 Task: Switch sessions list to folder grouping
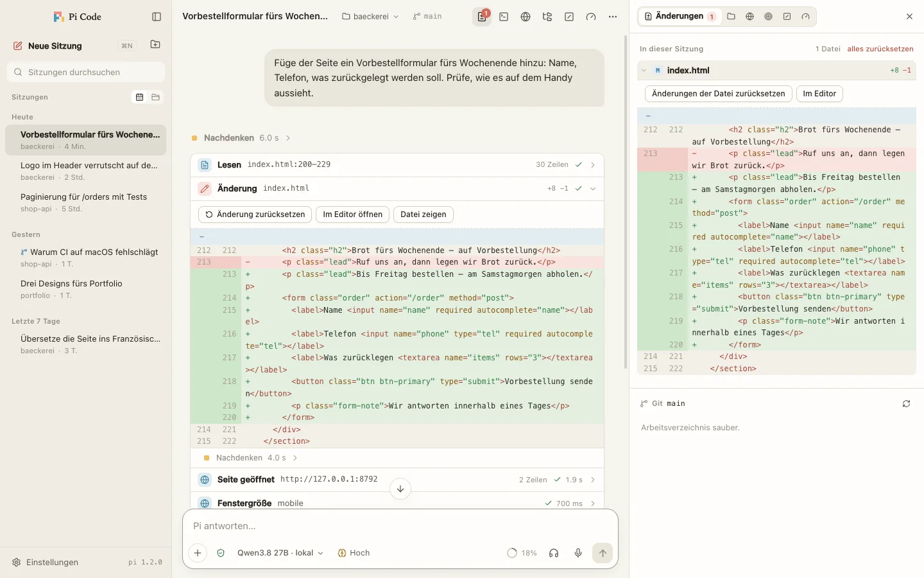coord(155,97)
